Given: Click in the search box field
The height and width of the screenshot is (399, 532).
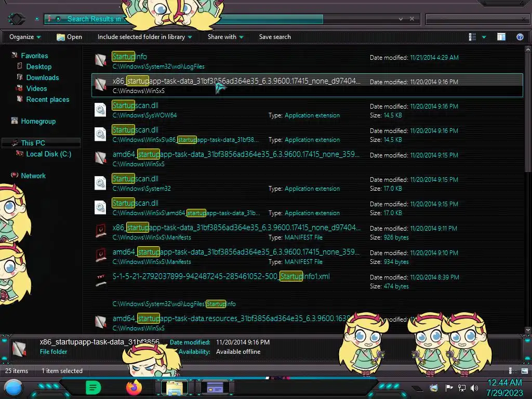Looking at the screenshot, I should [476, 19].
